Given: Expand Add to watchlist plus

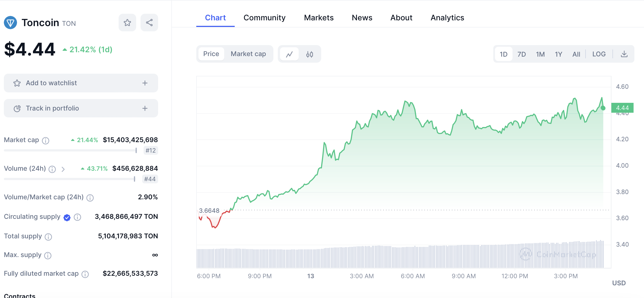Looking at the screenshot, I should pyautogui.click(x=145, y=83).
